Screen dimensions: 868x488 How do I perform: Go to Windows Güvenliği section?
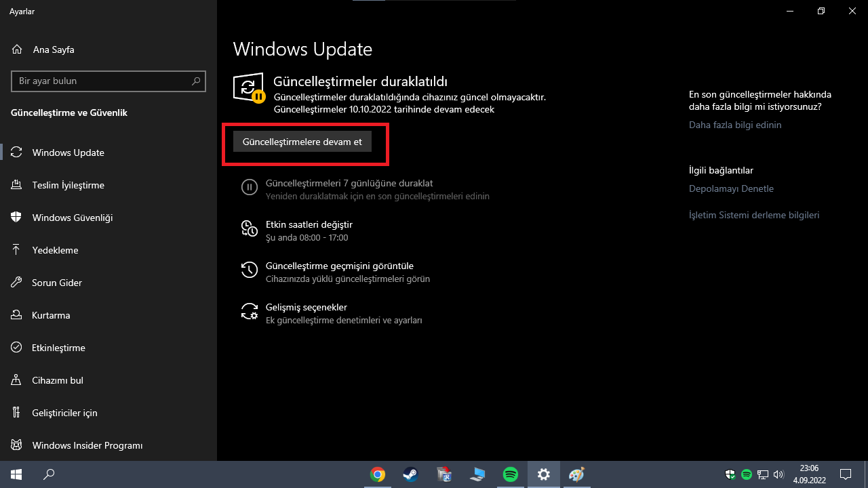108,218
